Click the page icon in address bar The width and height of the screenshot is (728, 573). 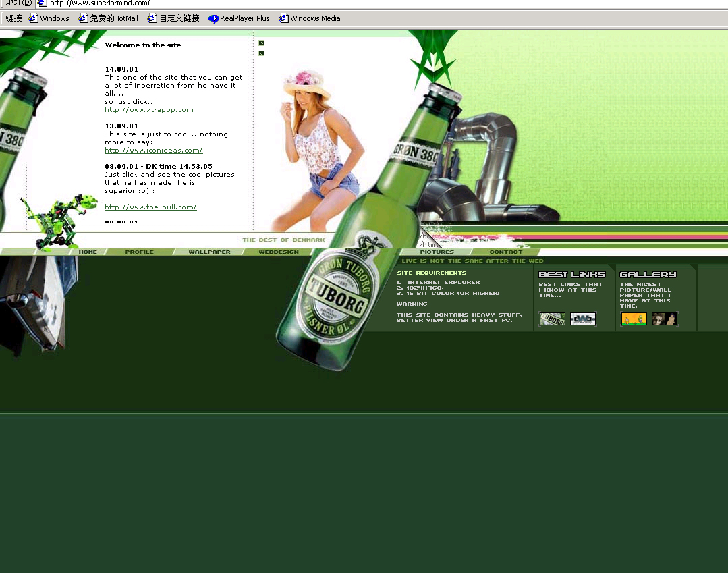42,3
